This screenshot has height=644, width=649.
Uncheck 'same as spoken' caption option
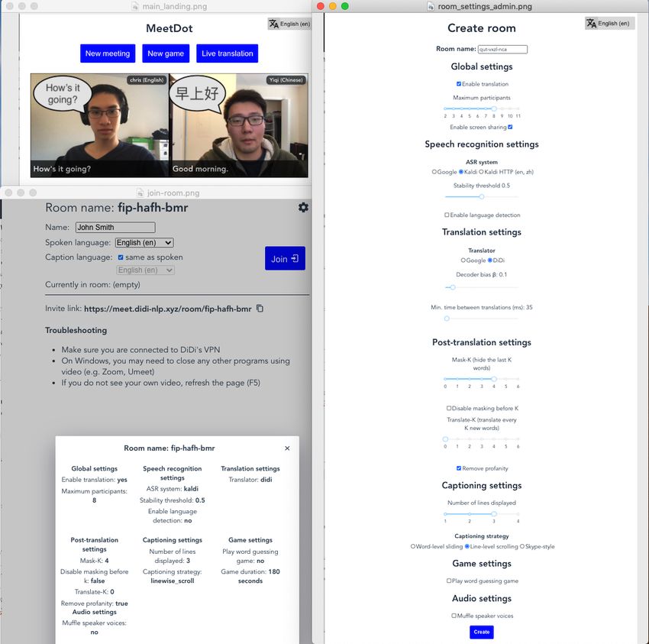tap(121, 257)
